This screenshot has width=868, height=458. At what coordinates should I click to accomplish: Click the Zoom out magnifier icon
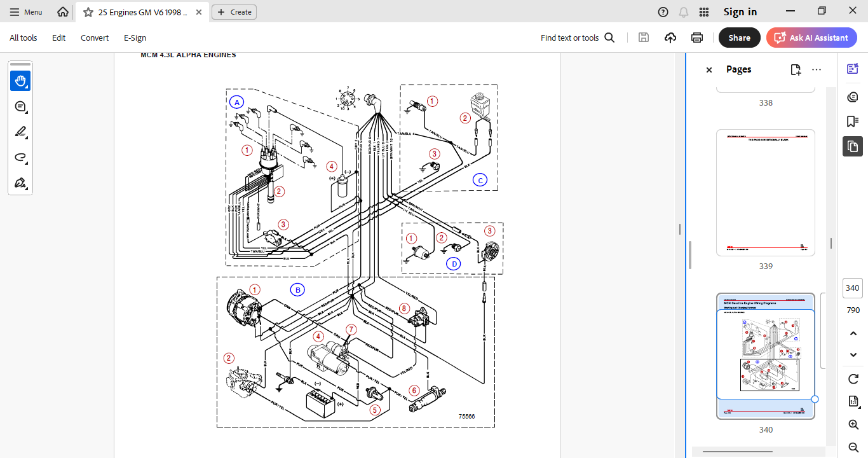(x=853, y=447)
